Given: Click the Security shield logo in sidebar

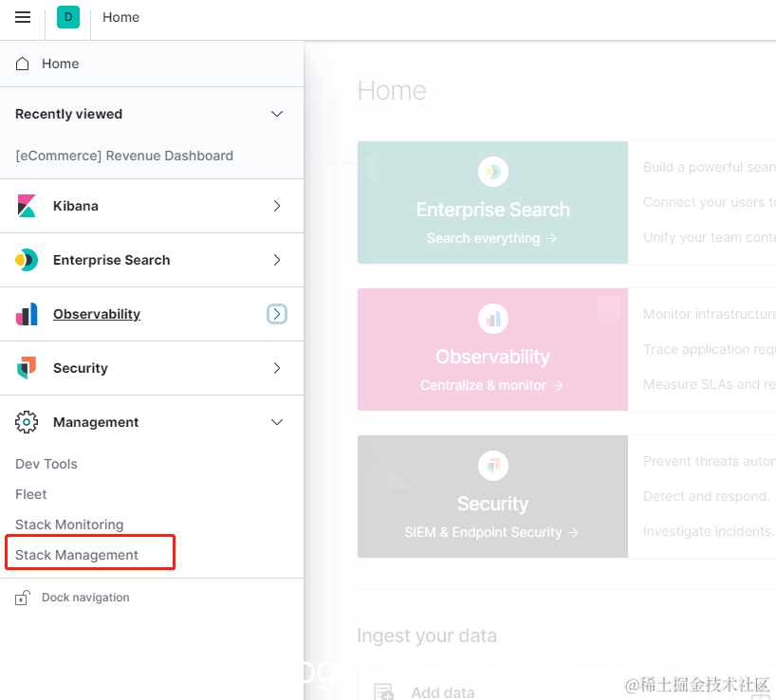Looking at the screenshot, I should coord(27,368).
